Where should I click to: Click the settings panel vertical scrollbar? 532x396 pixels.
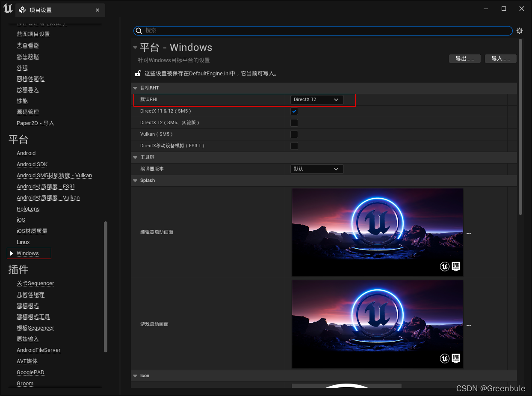point(520,127)
